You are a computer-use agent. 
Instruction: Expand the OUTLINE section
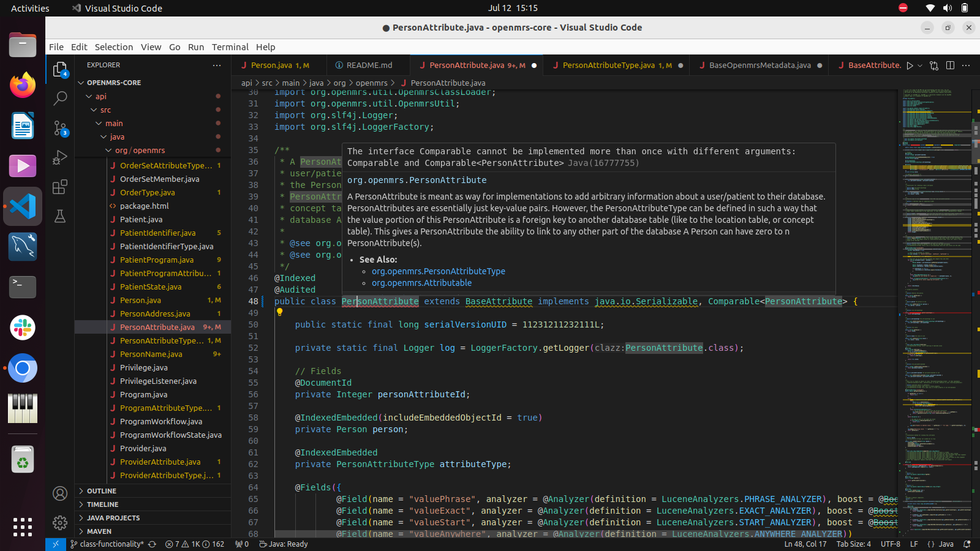[153, 491]
